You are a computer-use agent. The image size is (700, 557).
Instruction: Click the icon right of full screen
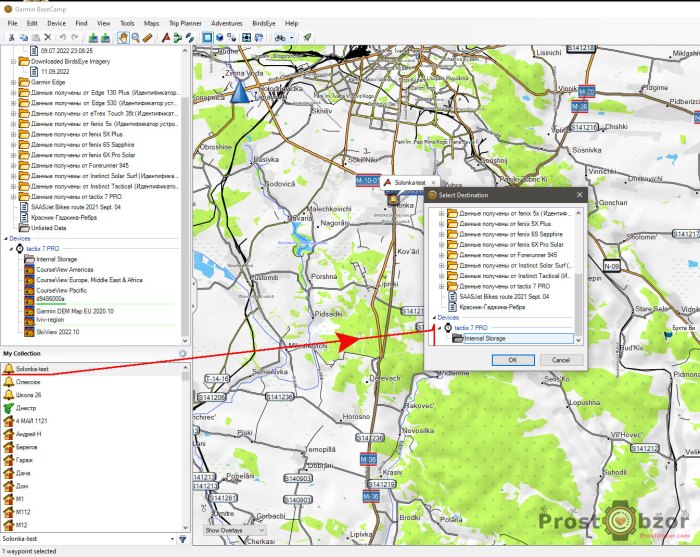point(259,38)
